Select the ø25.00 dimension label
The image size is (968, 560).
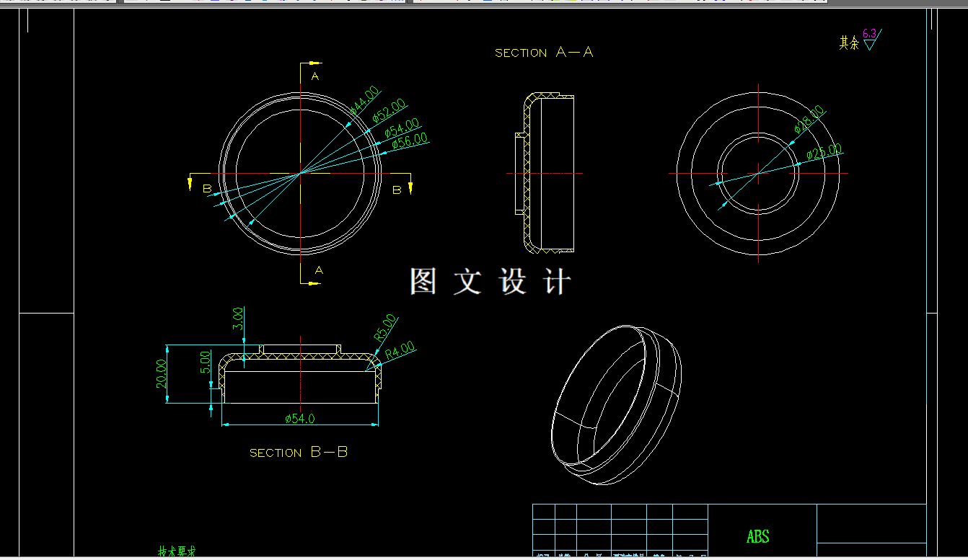click(824, 152)
